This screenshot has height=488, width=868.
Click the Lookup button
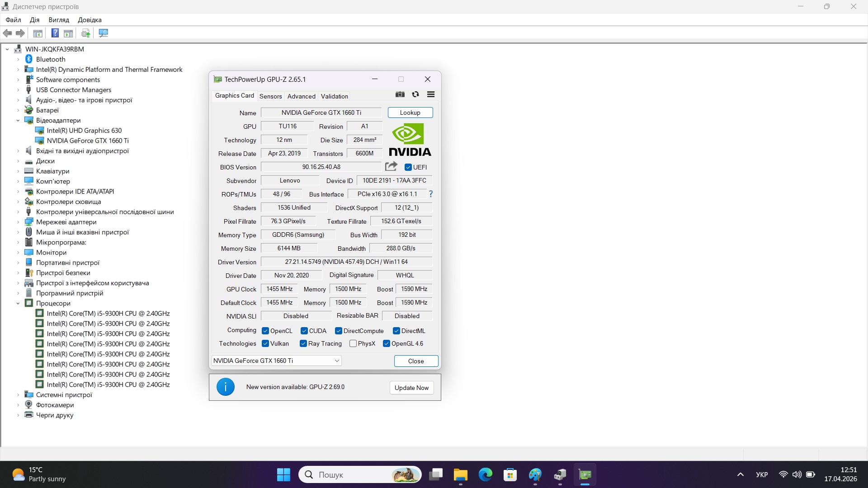[410, 112]
